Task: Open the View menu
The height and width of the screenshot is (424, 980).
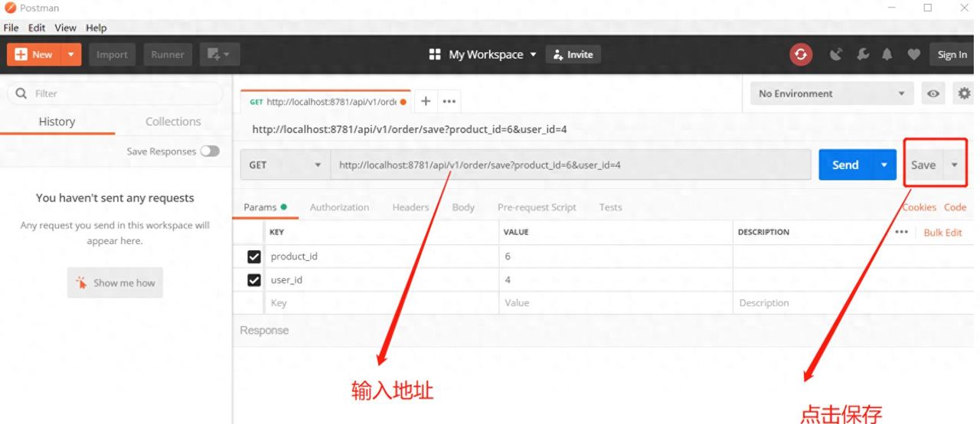Action: pos(65,28)
